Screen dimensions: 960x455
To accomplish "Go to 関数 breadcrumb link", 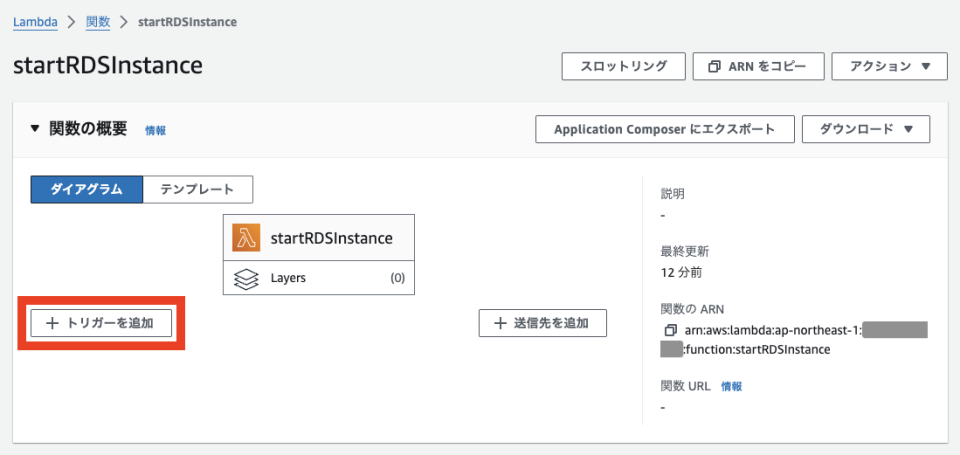I will (98, 21).
